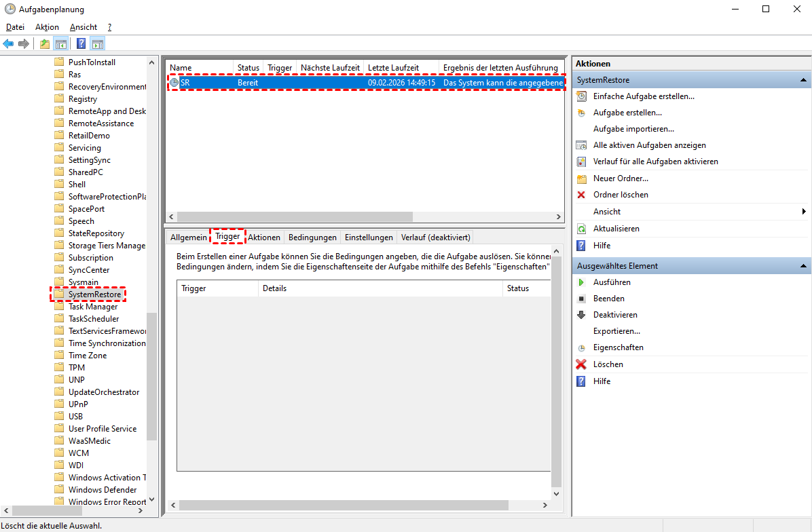The height and width of the screenshot is (532, 812).
Task: Expand the Ansicht submenu arrow
Action: point(804,212)
